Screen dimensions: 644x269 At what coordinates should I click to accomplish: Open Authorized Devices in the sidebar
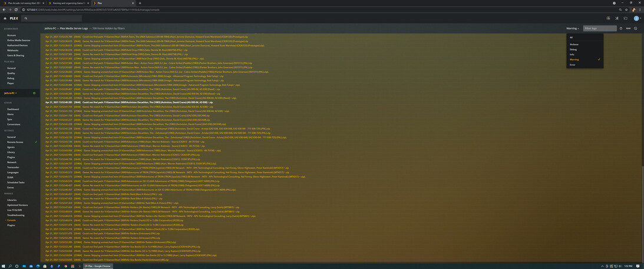coord(16,45)
